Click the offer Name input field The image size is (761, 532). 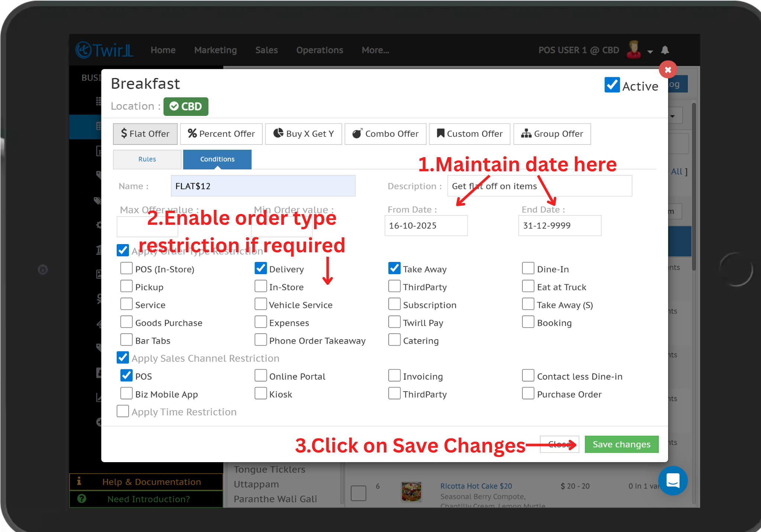tap(263, 186)
